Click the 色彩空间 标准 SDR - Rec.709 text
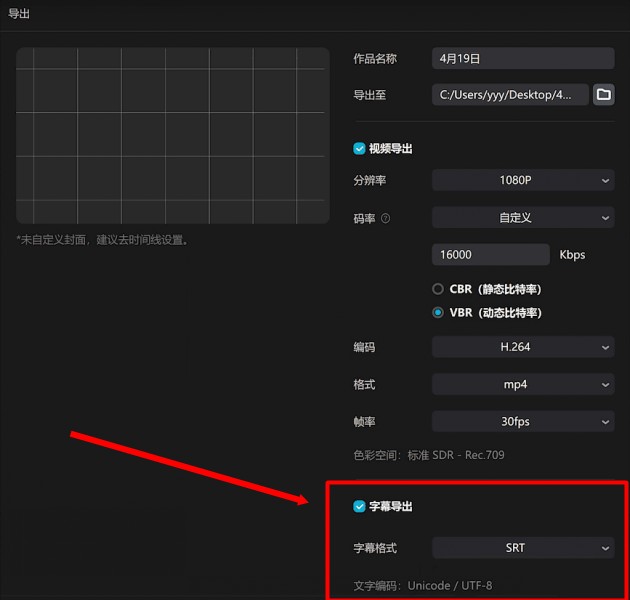 pos(429,455)
